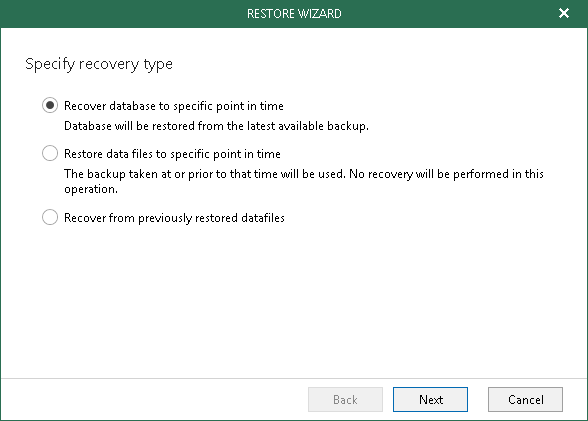Click the words 'latest available backup' in first description
The height and width of the screenshot is (421, 588).
pos(308,126)
